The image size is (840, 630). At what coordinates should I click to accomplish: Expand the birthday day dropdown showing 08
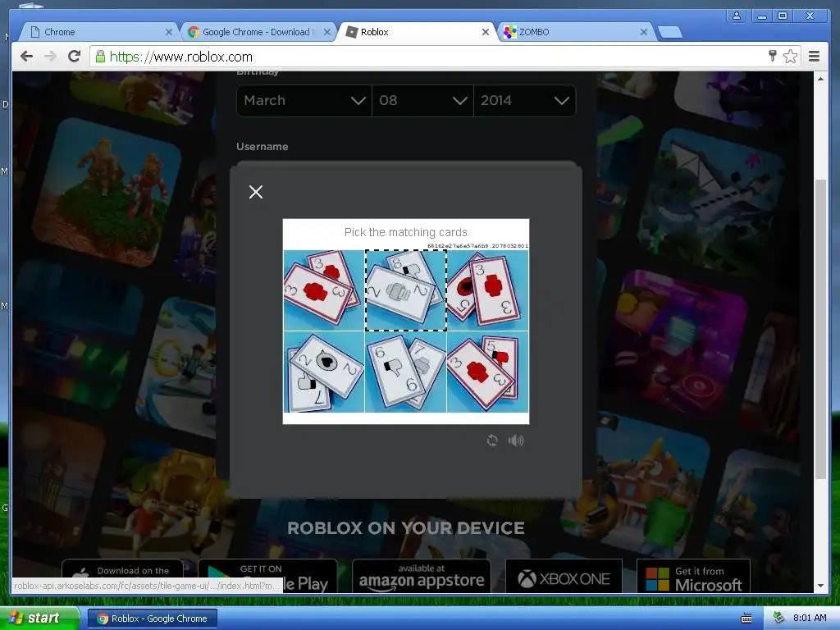[422, 100]
